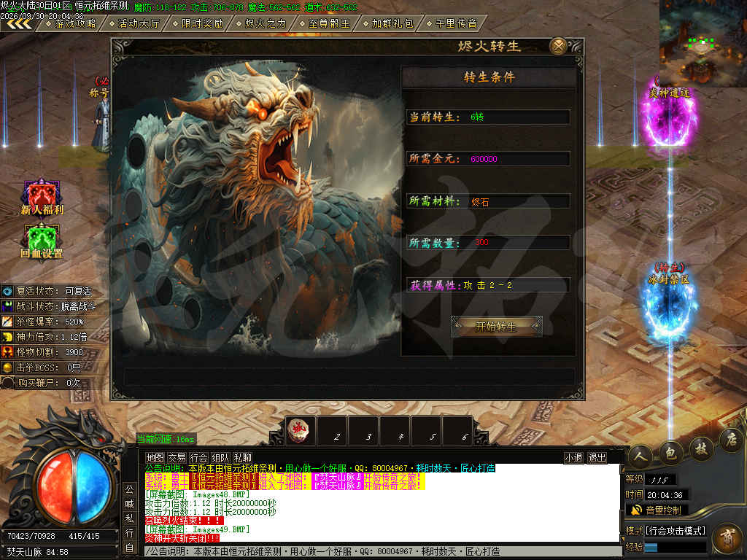
Task: Open the 游戏攻略 menu tab
Action: tap(71, 23)
